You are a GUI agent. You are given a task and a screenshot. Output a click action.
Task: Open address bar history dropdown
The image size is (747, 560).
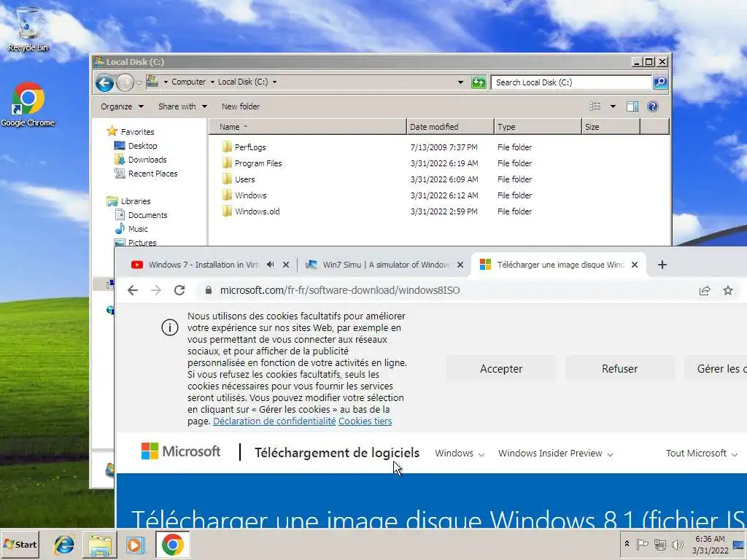[x=460, y=82]
